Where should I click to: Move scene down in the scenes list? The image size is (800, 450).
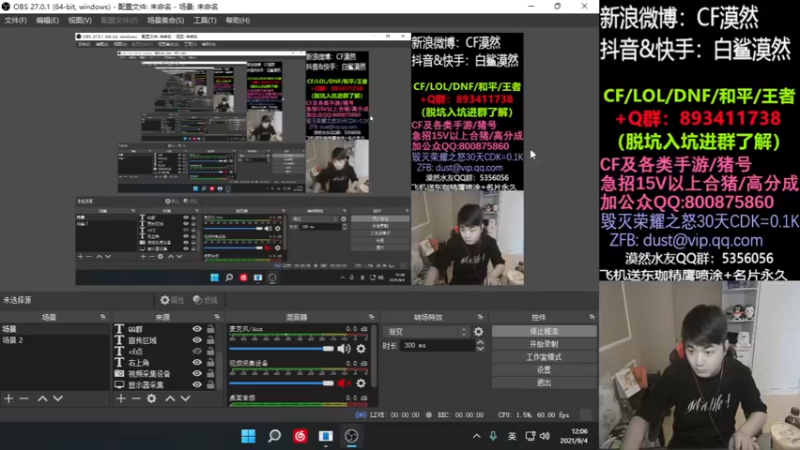pos(58,398)
